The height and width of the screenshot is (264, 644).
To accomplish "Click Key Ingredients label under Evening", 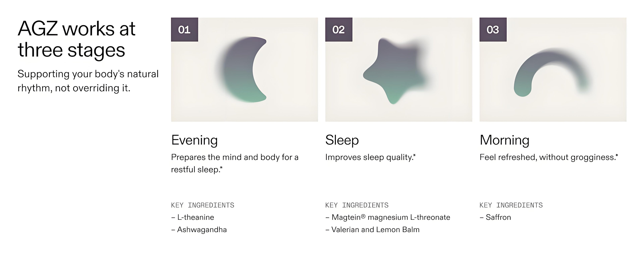I will coord(202,205).
